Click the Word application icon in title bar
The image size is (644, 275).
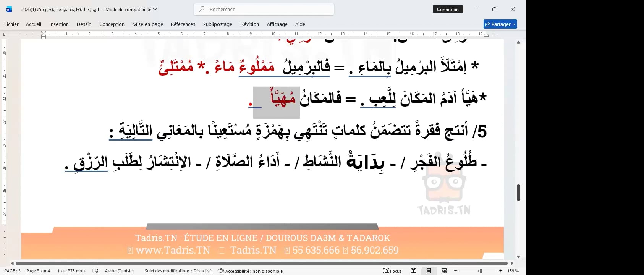(x=9, y=9)
